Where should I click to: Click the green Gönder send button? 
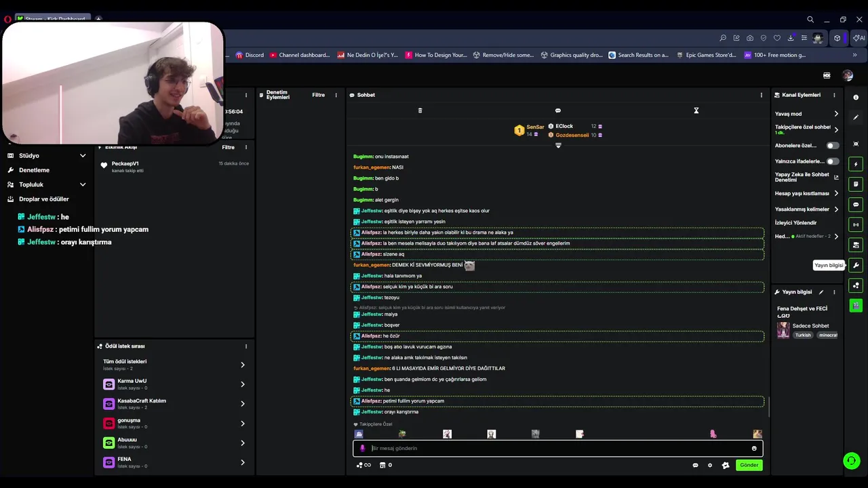pos(749,465)
